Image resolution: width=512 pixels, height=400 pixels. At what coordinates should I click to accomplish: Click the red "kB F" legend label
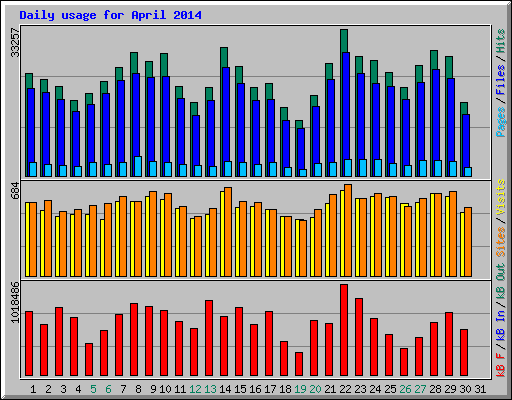click(x=500, y=364)
